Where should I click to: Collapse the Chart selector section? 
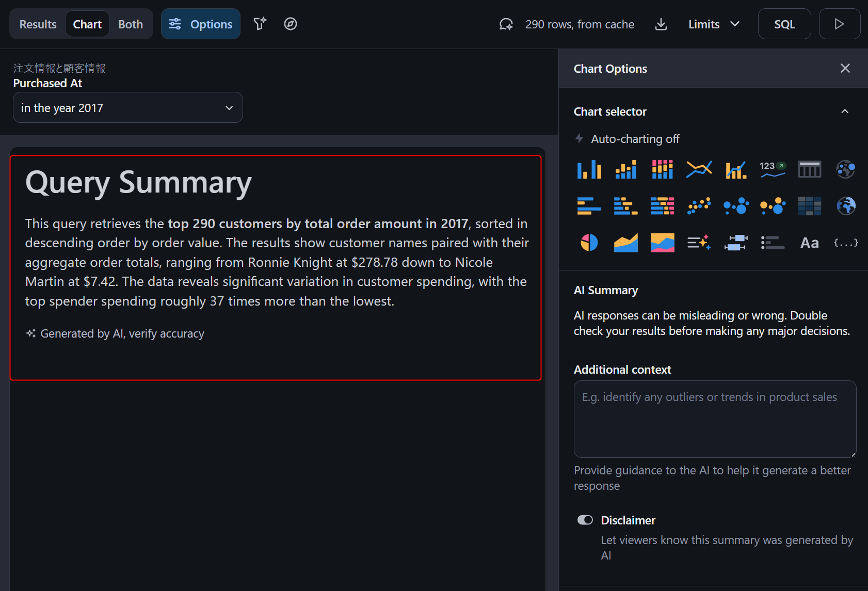[845, 111]
